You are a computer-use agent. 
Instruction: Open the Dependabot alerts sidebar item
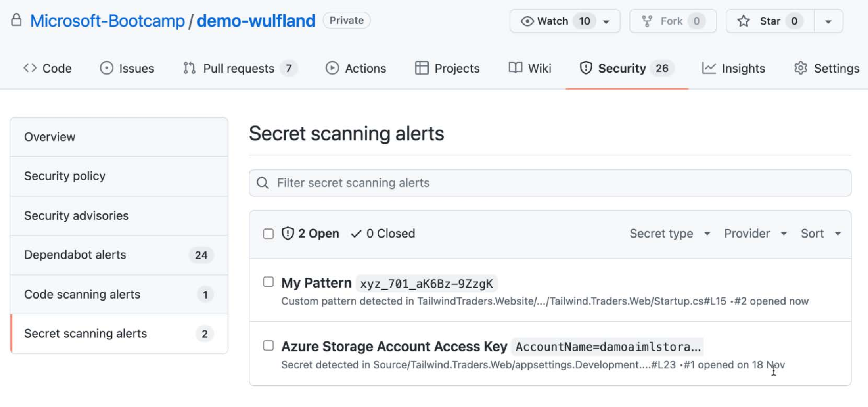[x=119, y=255]
